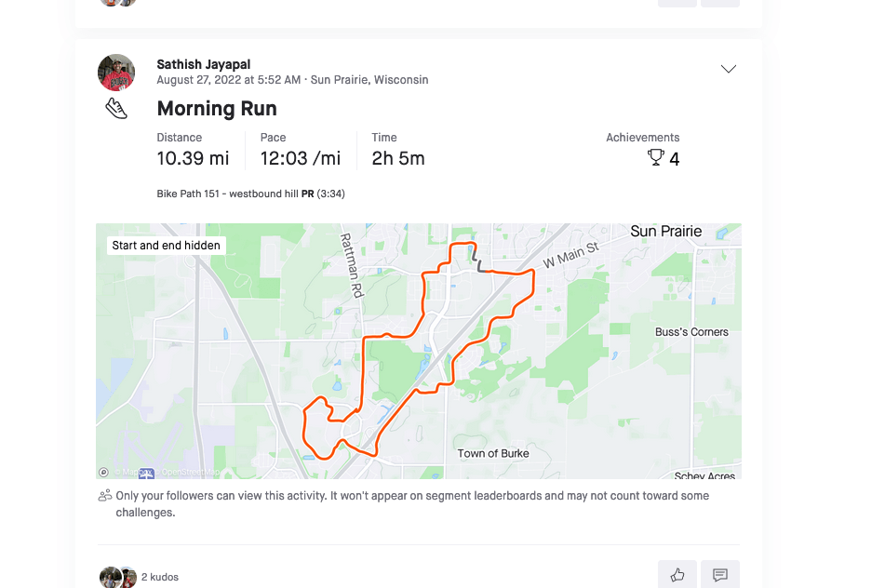Click the followers-only visibility icon
Screen dimensions: 885x588
(x=105, y=496)
